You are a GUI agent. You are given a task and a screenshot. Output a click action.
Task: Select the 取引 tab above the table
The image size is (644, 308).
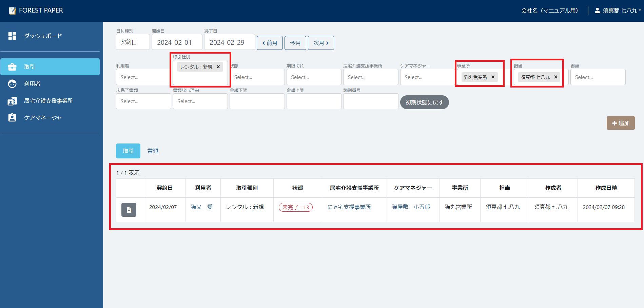tap(128, 151)
